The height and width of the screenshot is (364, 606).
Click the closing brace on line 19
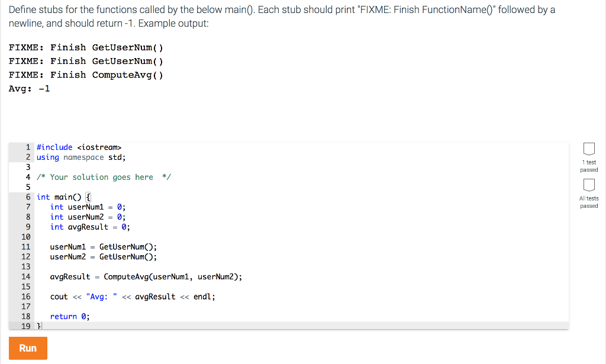tap(37, 326)
